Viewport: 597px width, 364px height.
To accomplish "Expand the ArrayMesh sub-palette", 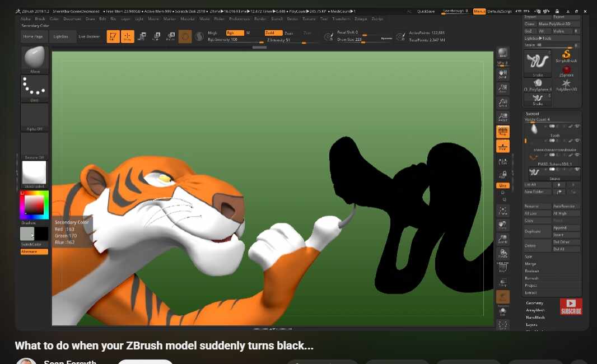I will click(x=535, y=310).
